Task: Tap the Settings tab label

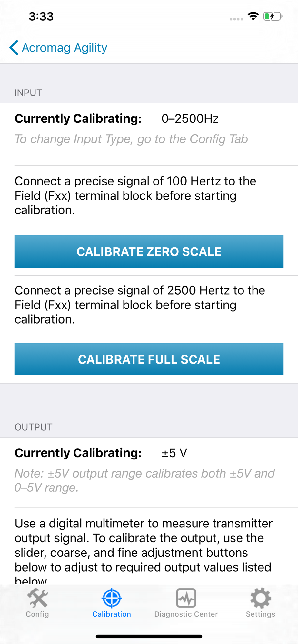Action: pyautogui.click(x=261, y=614)
